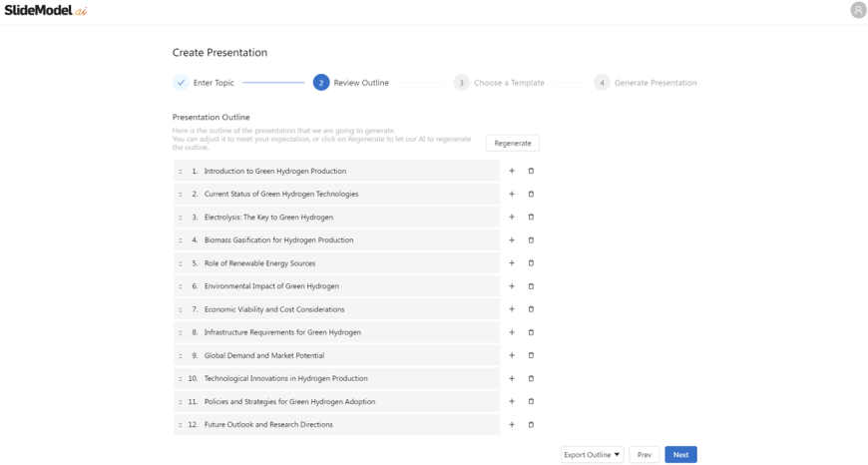
Task: Continue with the Next button
Action: [680, 454]
